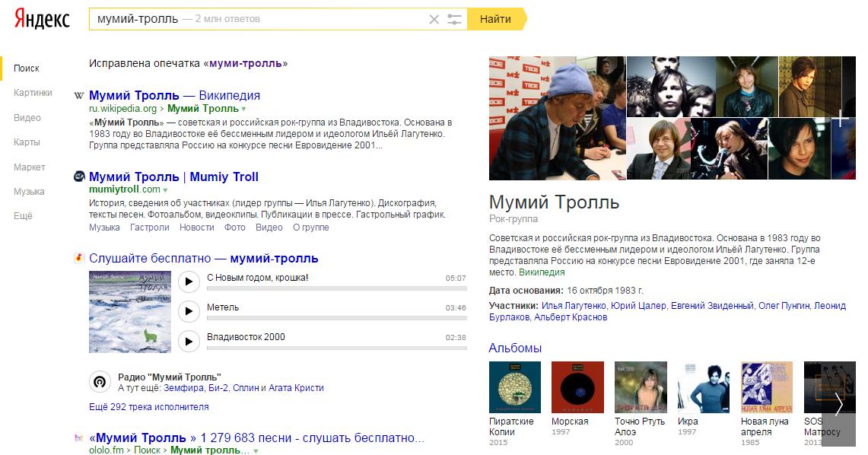Expand the ololo.fm result dropdown arrow

[256, 451]
